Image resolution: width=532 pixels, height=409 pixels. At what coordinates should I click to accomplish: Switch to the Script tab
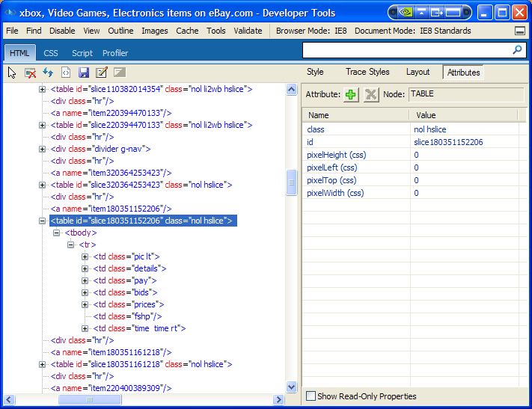(82, 53)
